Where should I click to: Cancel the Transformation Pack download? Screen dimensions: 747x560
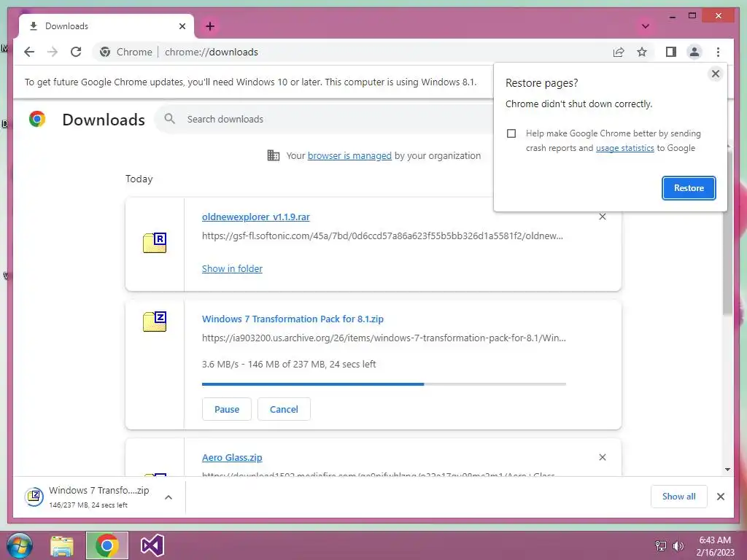point(284,409)
